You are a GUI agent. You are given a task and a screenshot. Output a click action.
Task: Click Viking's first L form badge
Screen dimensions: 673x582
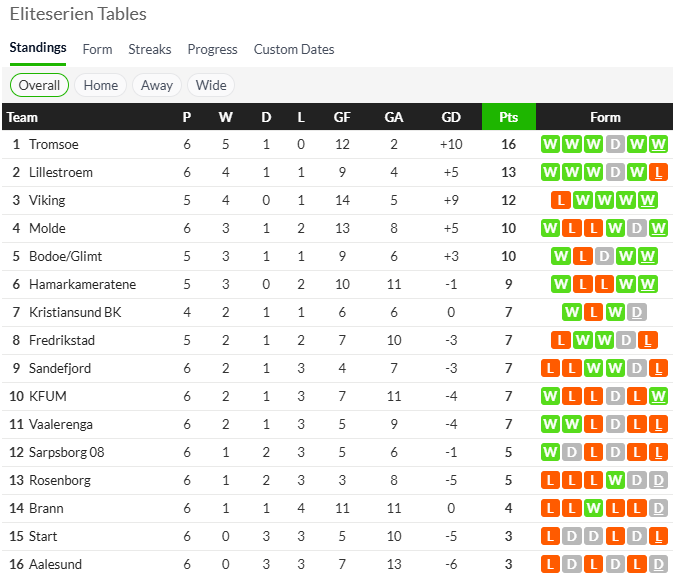[x=560, y=200]
